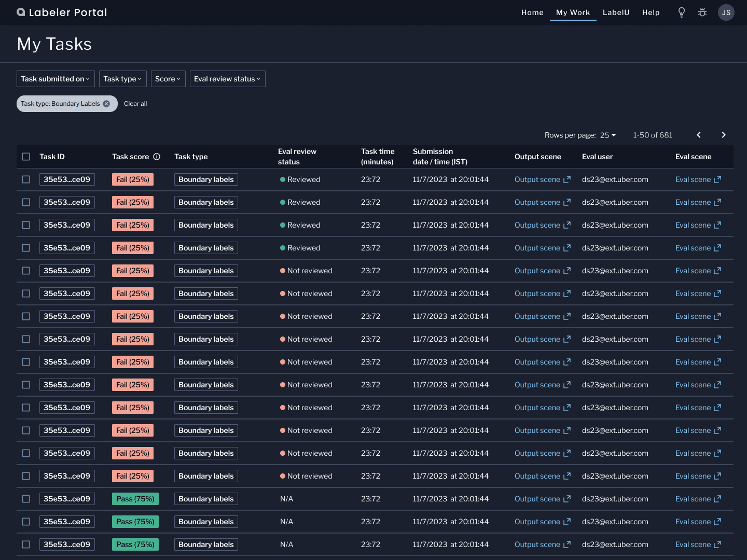Open the Home tab
The height and width of the screenshot is (560, 747).
tap(532, 12)
